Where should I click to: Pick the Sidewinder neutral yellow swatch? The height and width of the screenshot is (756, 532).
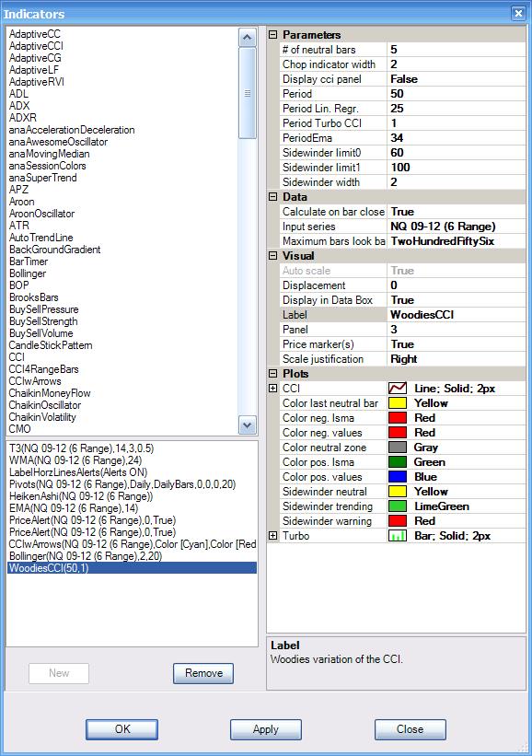tap(398, 492)
